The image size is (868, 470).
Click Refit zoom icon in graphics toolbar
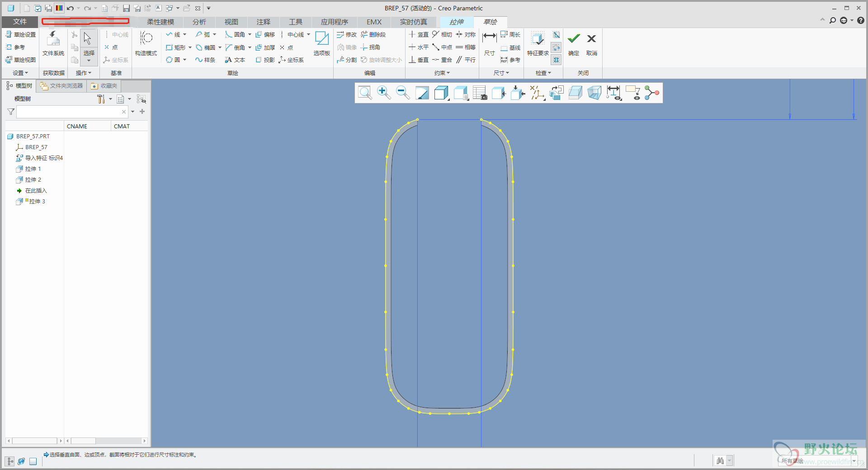365,93
